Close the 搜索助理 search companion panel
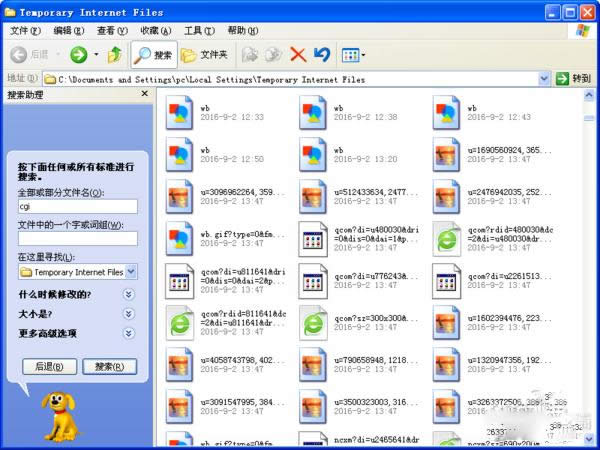 click(144, 94)
